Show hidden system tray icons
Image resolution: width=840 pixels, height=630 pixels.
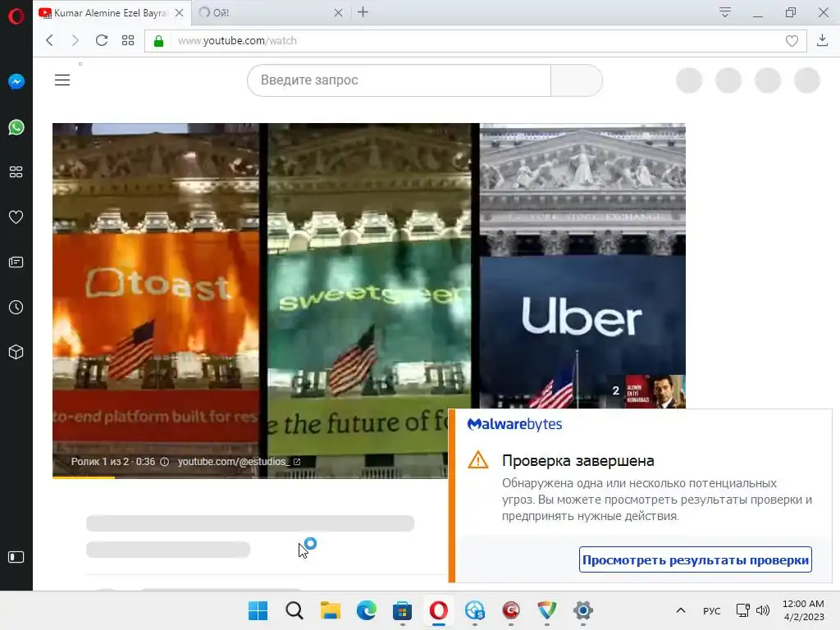click(681, 610)
